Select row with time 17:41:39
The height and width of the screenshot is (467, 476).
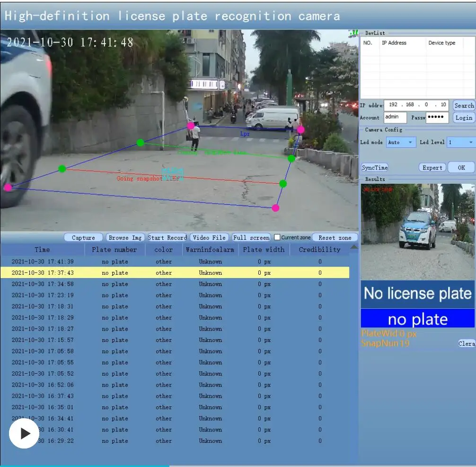pyautogui.click(x=175, y=261)
